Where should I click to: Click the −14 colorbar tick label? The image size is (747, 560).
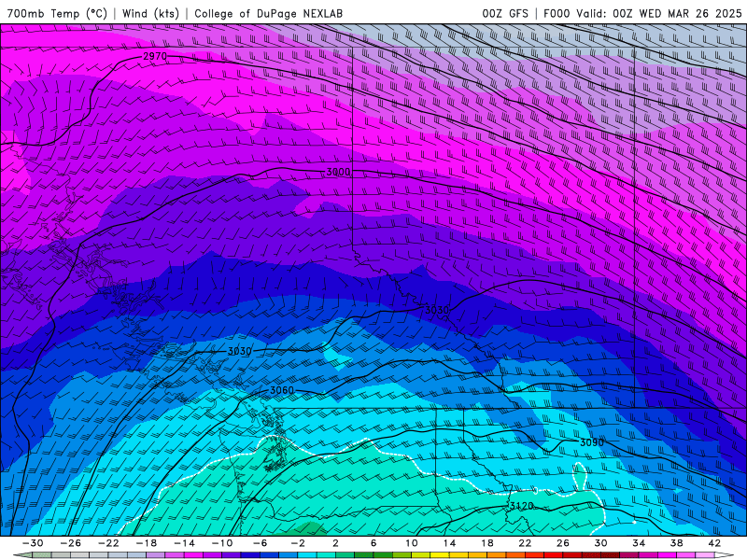(x=184, y=543)
